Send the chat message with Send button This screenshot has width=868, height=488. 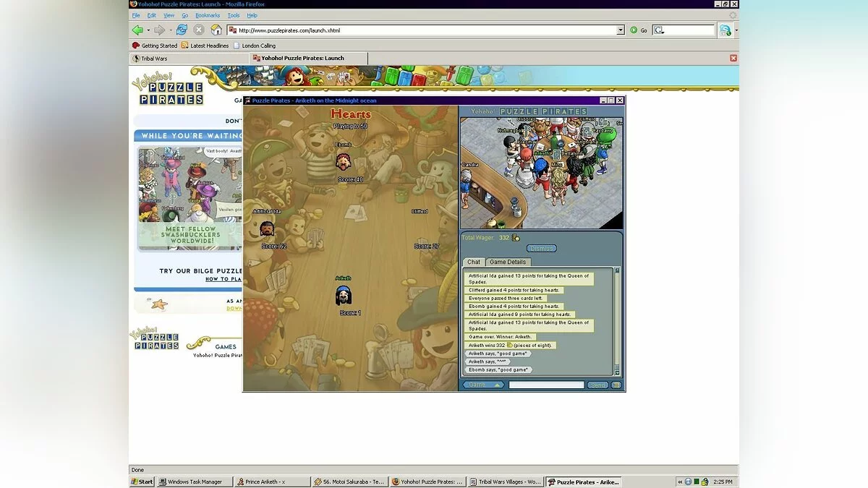(x=597, y=385)
